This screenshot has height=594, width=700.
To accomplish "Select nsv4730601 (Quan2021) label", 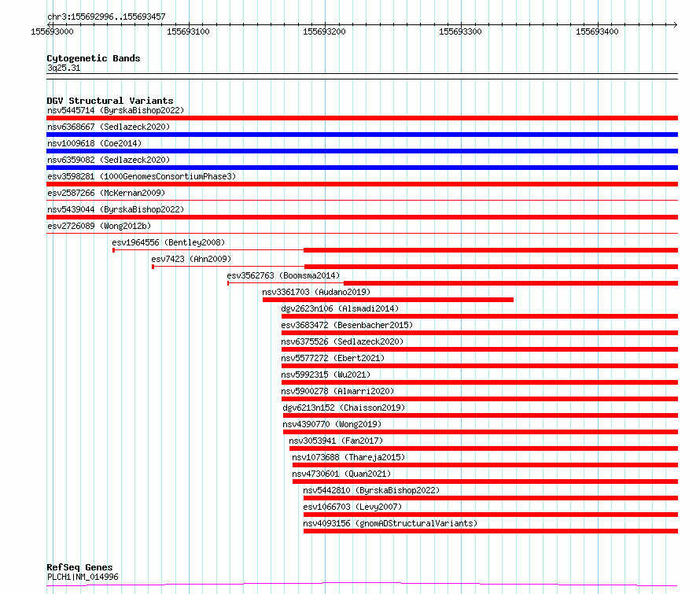I will [x=341, y=474].
